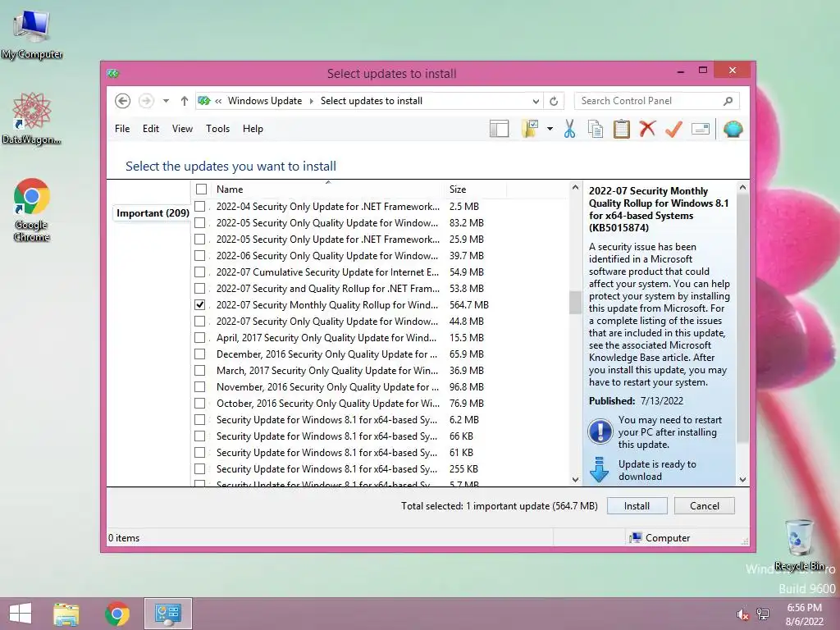Open the Tools menu
Screen dimensions: 840x630
pyautogui.click(x=217, y=129)
